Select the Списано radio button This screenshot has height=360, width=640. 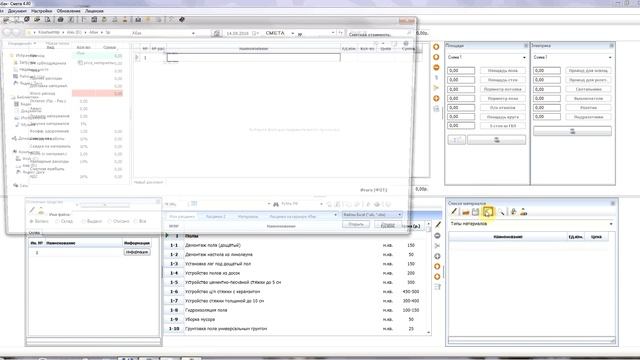tap(119, 221)
